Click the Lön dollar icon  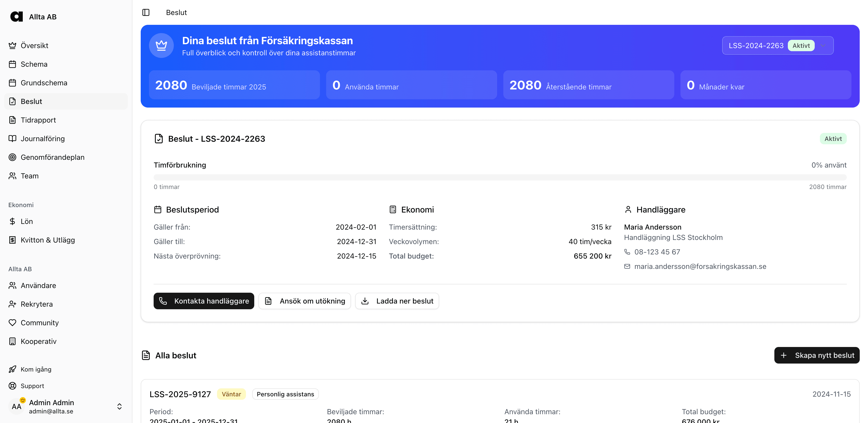click(x=12, y=221)
